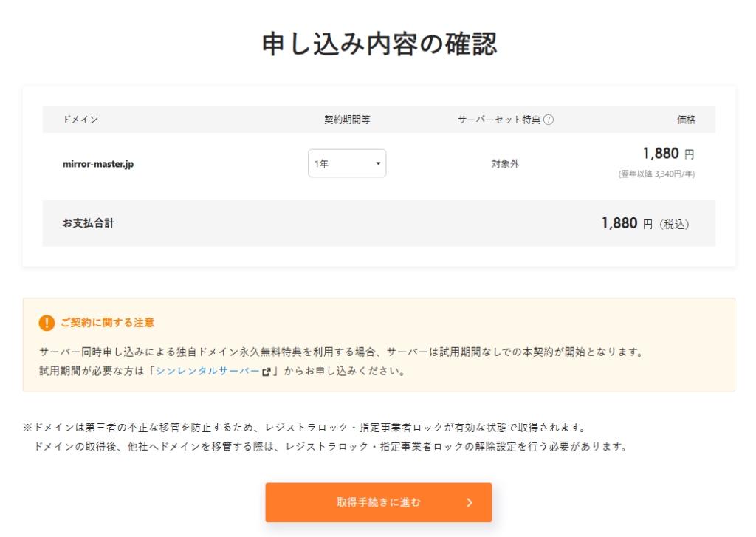The width and height of the screenshot is (756, 537).
Task: Open the シンレンタルサーバー link
Action: click(207, 371)
